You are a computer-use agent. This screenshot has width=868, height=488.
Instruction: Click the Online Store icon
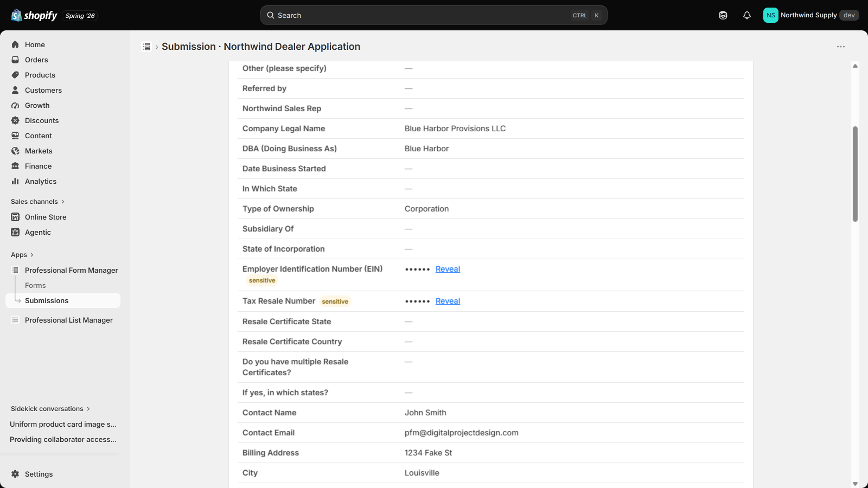15,217
